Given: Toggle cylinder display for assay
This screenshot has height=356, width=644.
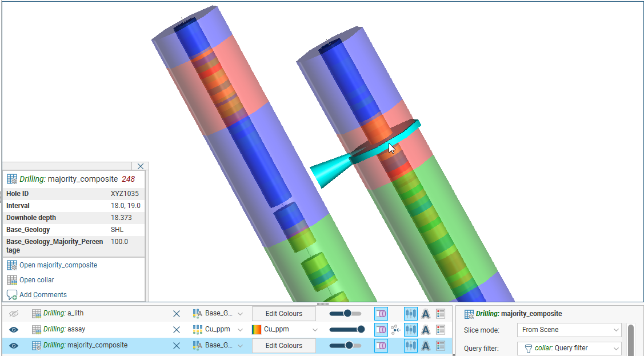Looking at the screenshot, I should (381, 330).
